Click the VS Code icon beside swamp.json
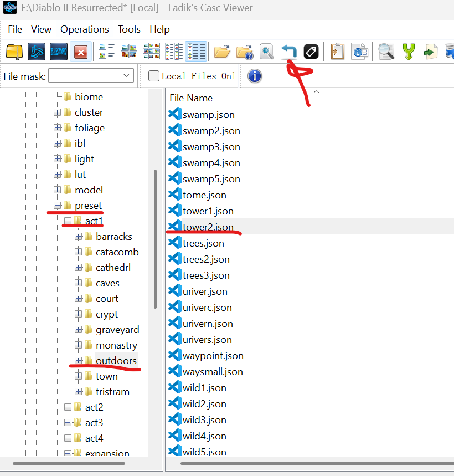Screen dimensions: 454x476 [175, 115]
